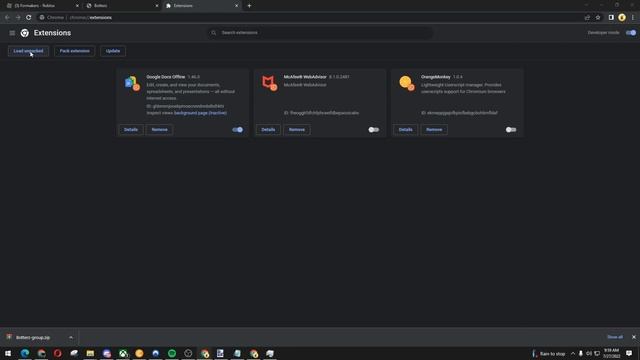Enable the McAfee WebAdvisor extension toggle
This screenshot has width=640, height=360.
(373, 130)
